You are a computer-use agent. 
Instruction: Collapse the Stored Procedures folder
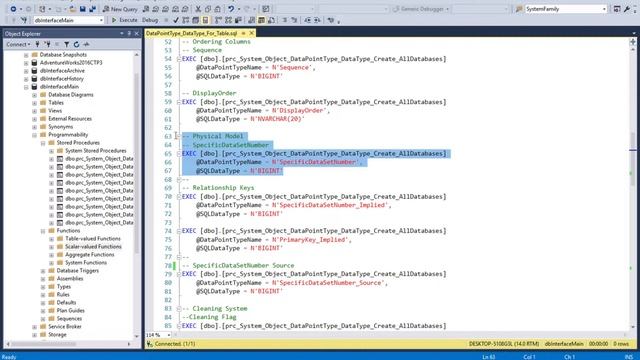[x=43, y=143]
